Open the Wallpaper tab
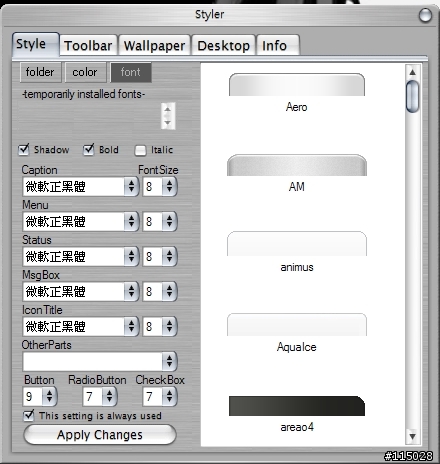Viewport: 440px width, 464px height. pos(154,45)
